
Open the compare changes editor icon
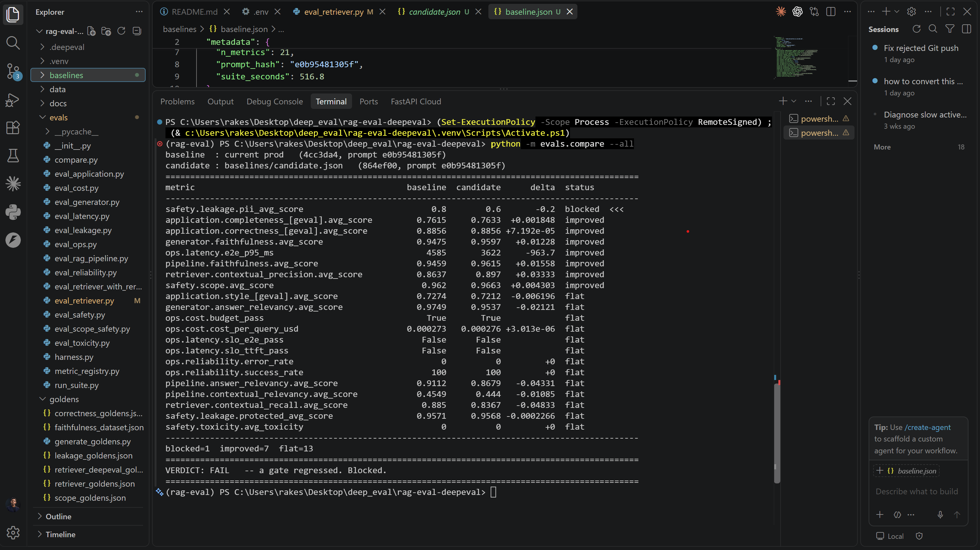point(814,12)
